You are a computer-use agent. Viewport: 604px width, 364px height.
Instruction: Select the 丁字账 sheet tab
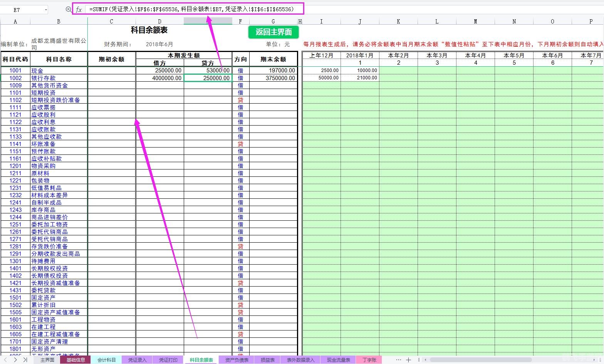click(x=369, y=360)
